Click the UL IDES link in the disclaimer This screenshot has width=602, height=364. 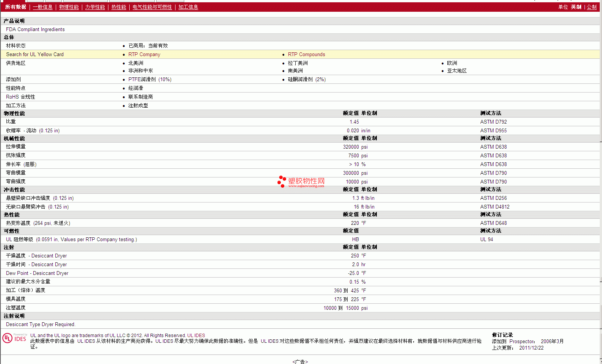(86, 341)
